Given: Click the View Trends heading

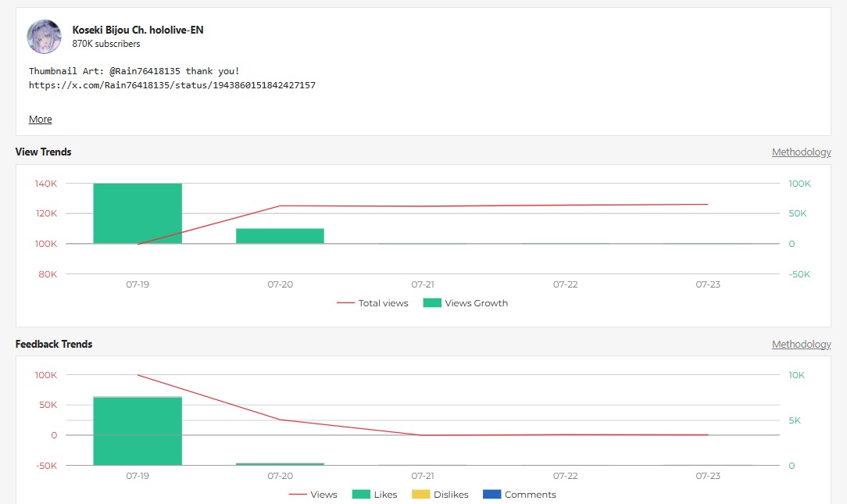Looking at the screenshot, I should [x=43, y=152].
